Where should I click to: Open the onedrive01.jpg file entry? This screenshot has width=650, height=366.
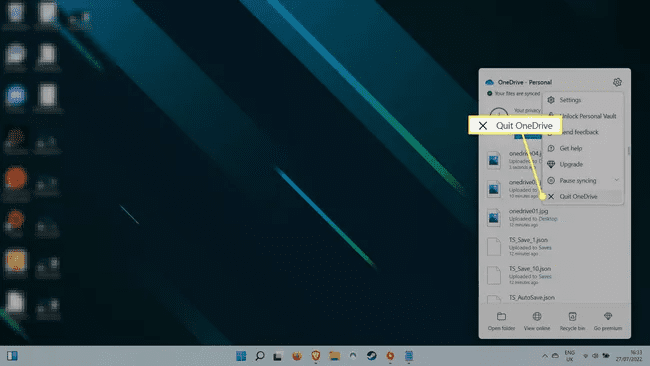coord(555,218)
